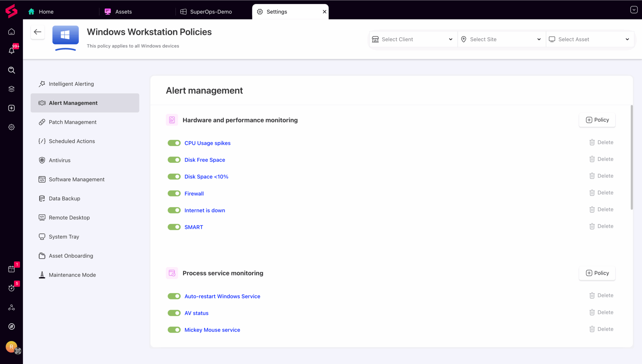
Task: Open CPU Usage spikes policy link
Action: [207, 143]
